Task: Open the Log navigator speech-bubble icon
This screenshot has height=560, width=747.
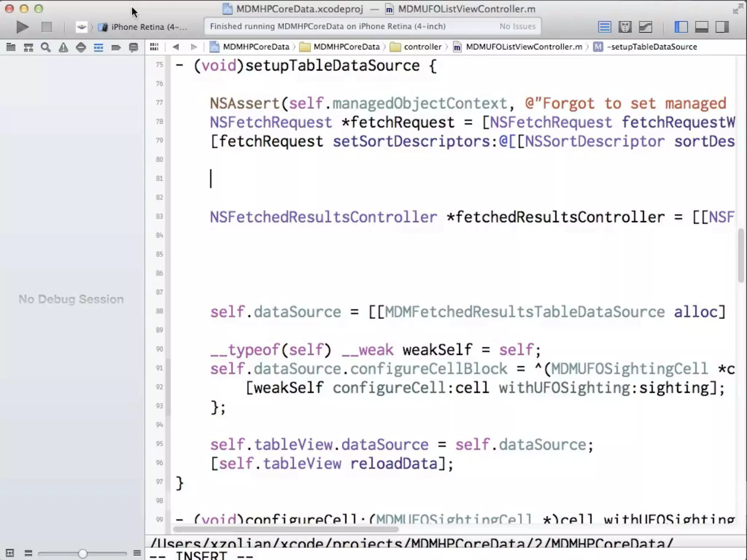Action: tap(133, 47)
